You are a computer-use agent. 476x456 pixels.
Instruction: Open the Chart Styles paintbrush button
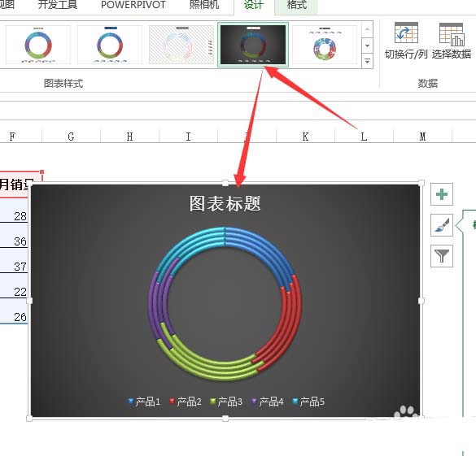pyautogui.click(x=442, y=225)
